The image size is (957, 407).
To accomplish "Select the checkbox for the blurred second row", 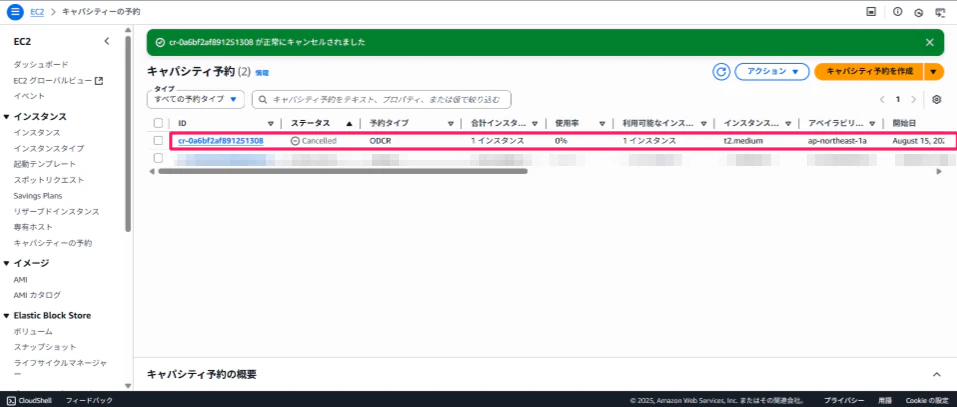I will click(x=158, y=158).
